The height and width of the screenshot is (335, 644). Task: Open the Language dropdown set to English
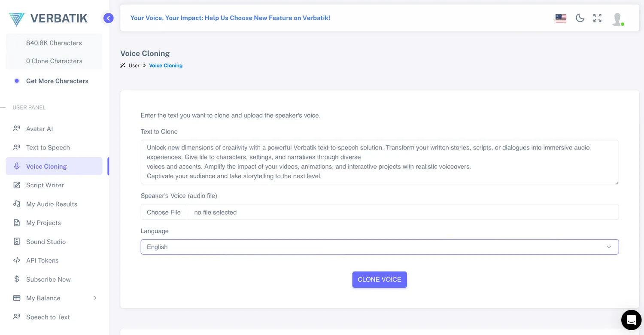coord(380,247)
